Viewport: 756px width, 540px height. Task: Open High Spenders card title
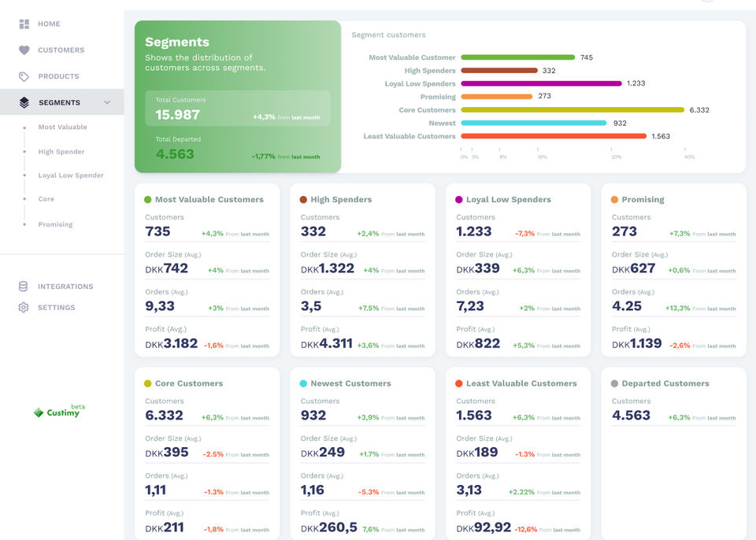click(341, 200)
